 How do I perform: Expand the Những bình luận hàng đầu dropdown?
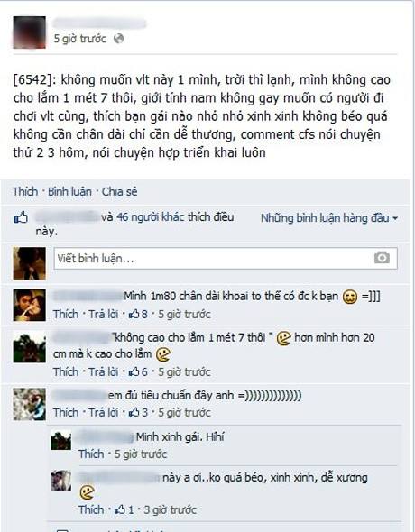pyautogui.click(x=328, y=218)
